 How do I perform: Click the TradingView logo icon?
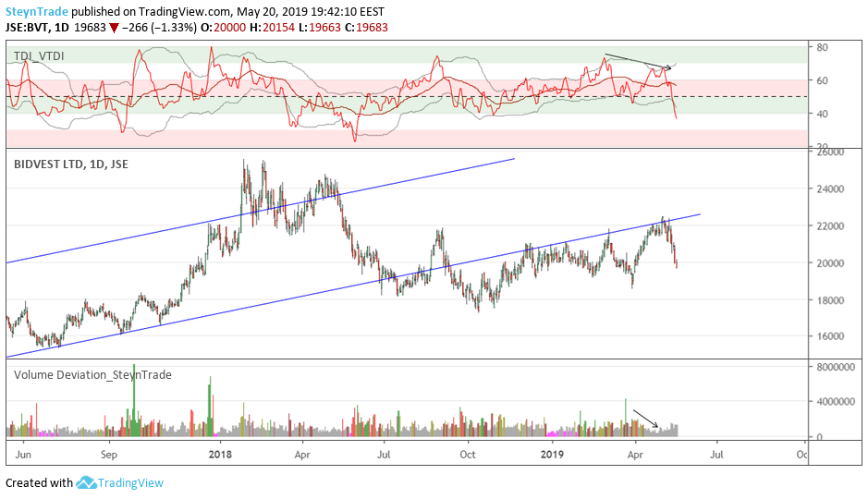[86, 482]
